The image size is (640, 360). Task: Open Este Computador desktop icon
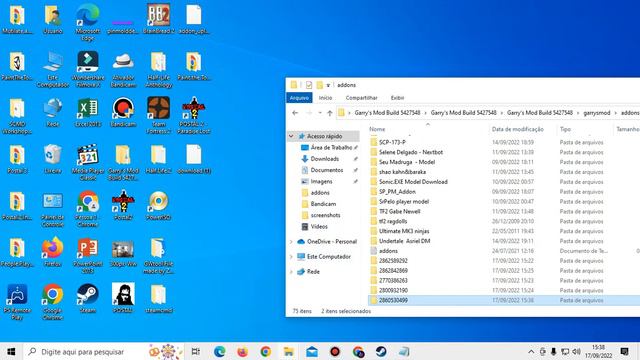(53, 69)
